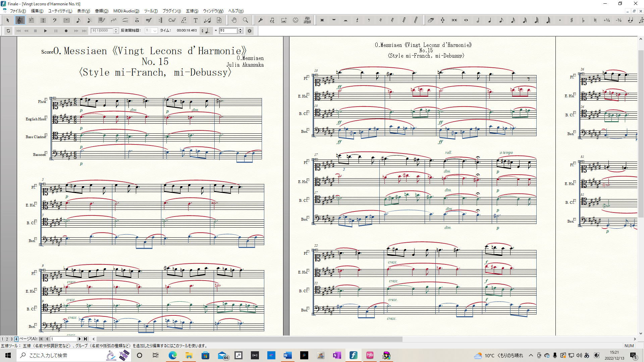Select the Clef tool
Screen dimensions: 644x362
point(55,20)
